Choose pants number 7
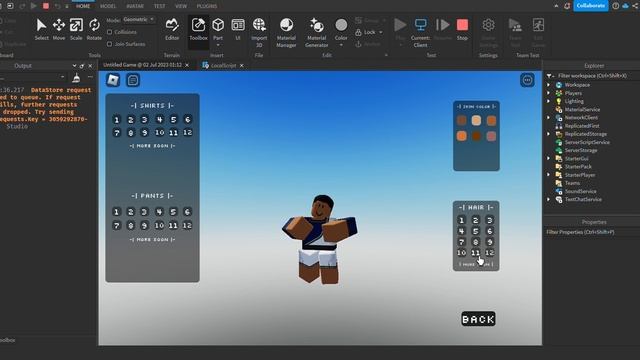 [x=116, y=225]
